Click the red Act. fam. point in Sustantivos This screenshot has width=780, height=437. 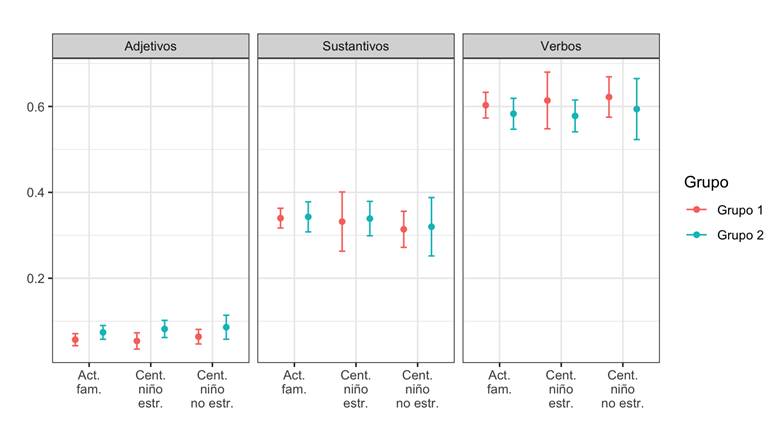(x=281, y=218)
